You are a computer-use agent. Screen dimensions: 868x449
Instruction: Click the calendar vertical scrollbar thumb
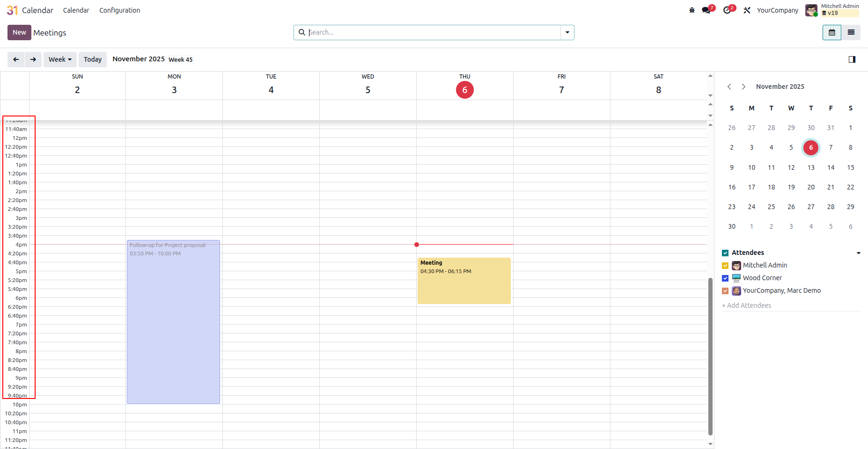tap(710, 356)
